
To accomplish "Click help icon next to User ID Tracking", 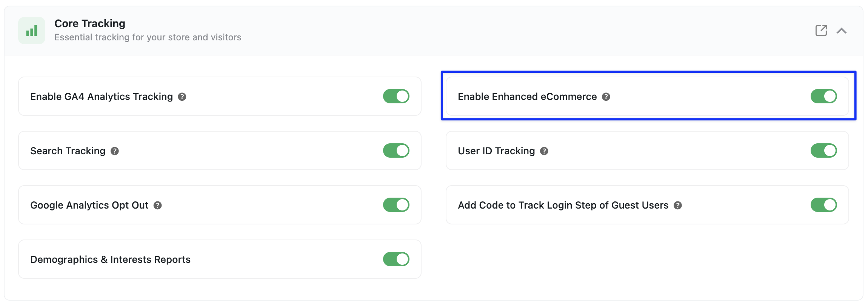I will pos(544,151).
